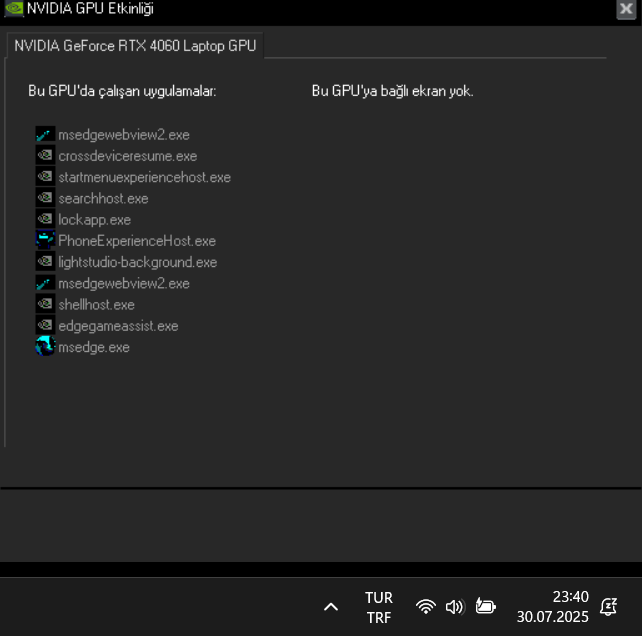Click the lightstudio-background.exe icon
The height and width of the screenshot is (636, 642).
click(45, 262)
